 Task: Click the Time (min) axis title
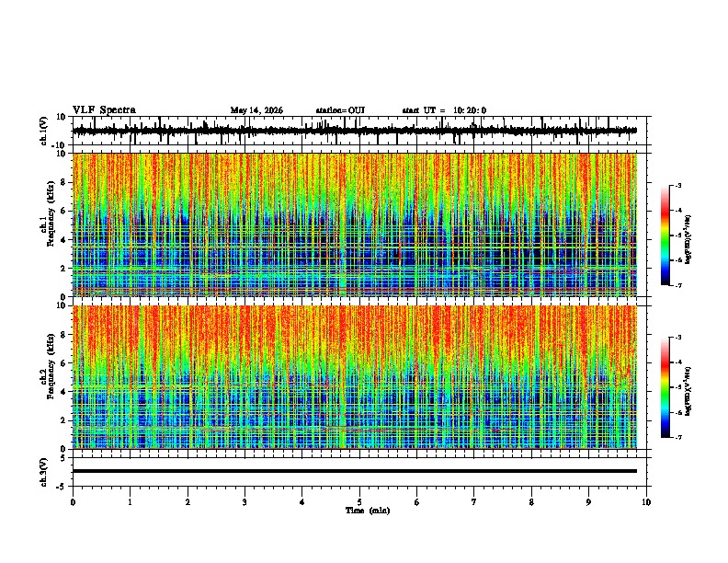(368, 511)
